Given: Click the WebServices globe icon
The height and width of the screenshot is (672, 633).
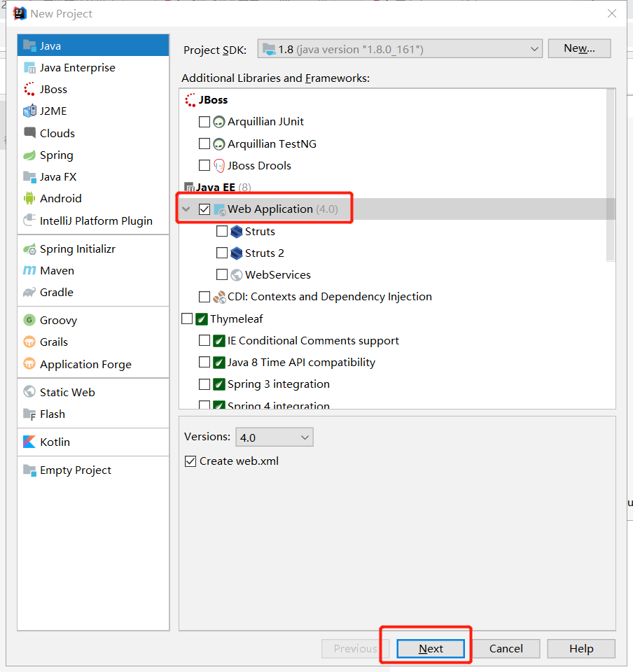Looking at the screenshot, I should (x=237, y=274).
